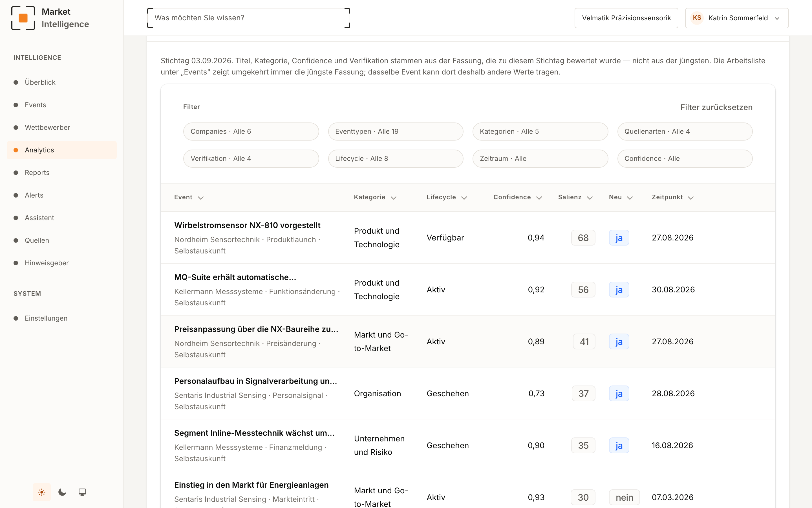Click the Market Intelligence logo icon

(x=23, y=18)
